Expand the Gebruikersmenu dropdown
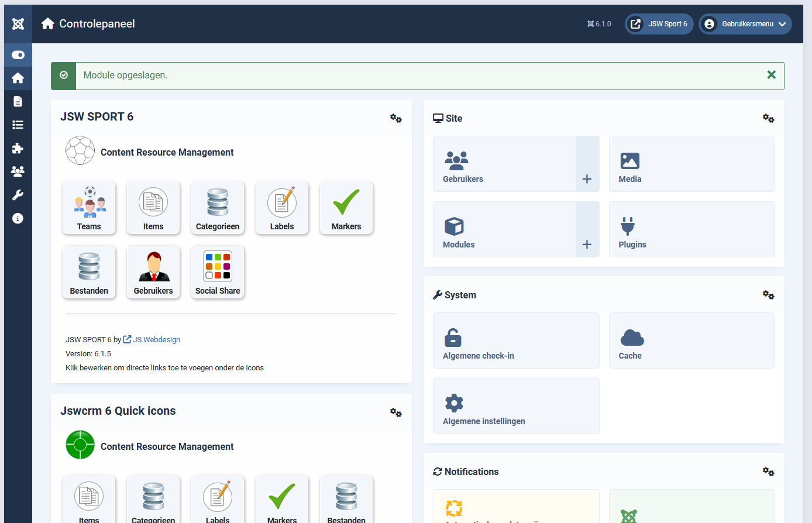This screenshot has height=523, width=812. click(x=745, y=24)
